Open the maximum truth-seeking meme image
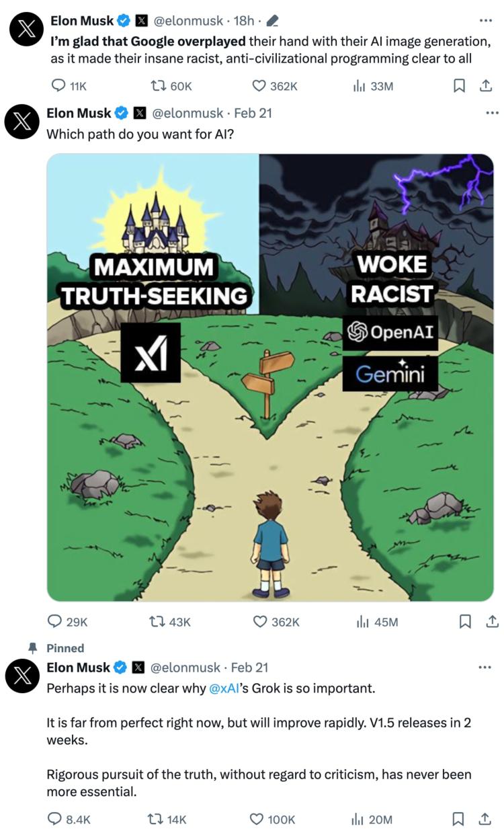504x837 pixels. (x=270, y=376)
